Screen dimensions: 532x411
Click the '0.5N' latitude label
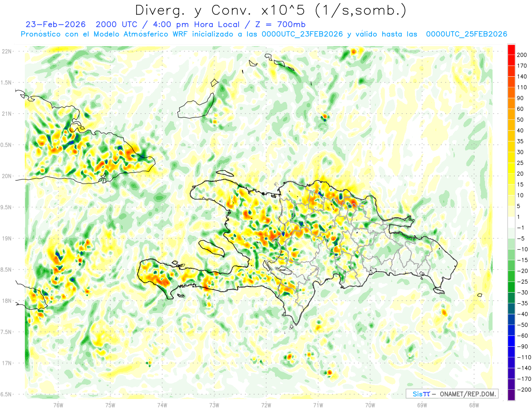6,145
